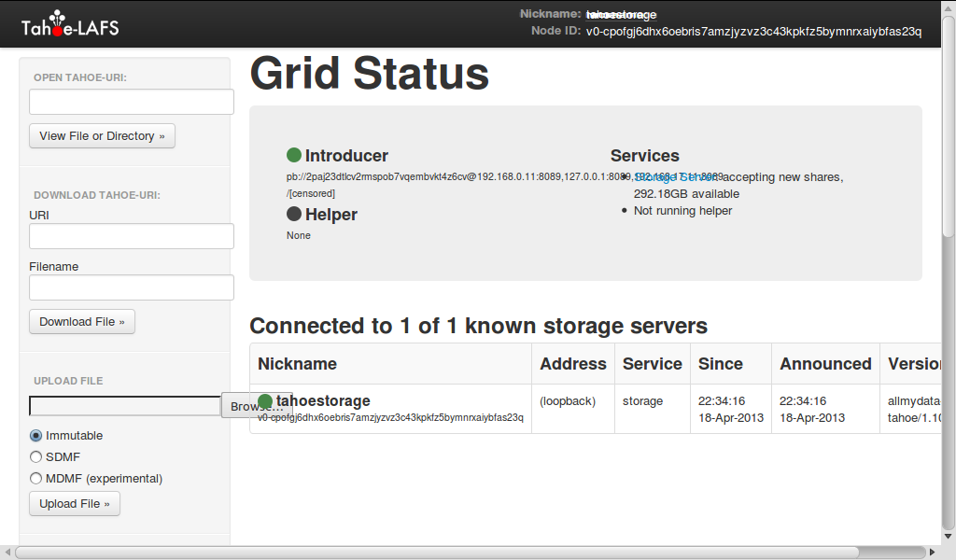Click the Not running helper text
The image size is (956, 560).
click(682, 211)
